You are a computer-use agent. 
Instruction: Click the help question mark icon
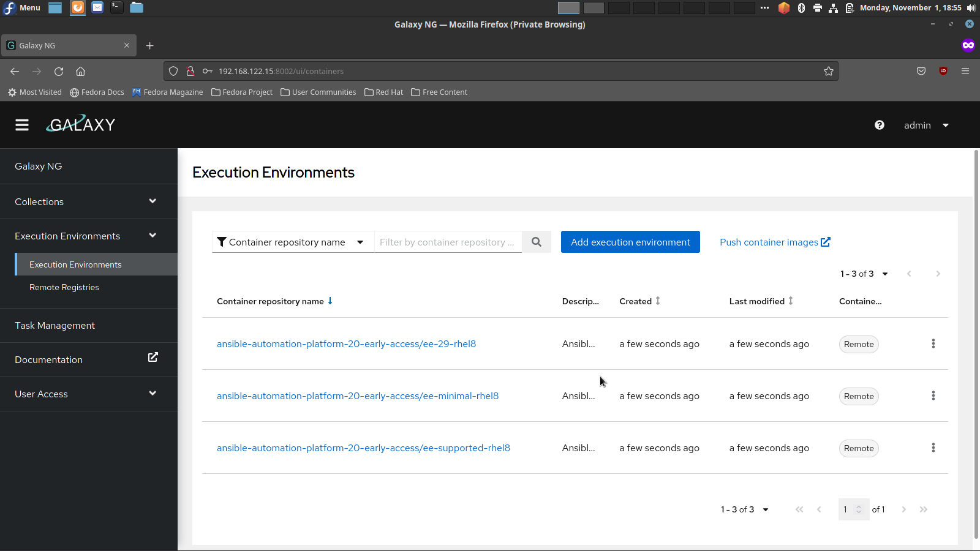(880, 125)
